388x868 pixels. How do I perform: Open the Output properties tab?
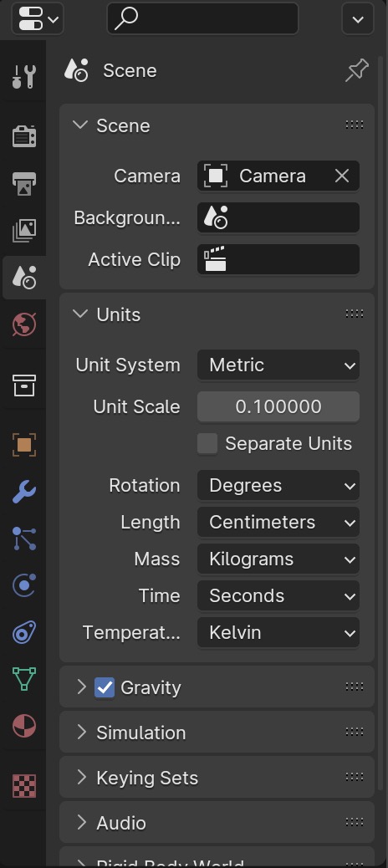click(23, 183)
